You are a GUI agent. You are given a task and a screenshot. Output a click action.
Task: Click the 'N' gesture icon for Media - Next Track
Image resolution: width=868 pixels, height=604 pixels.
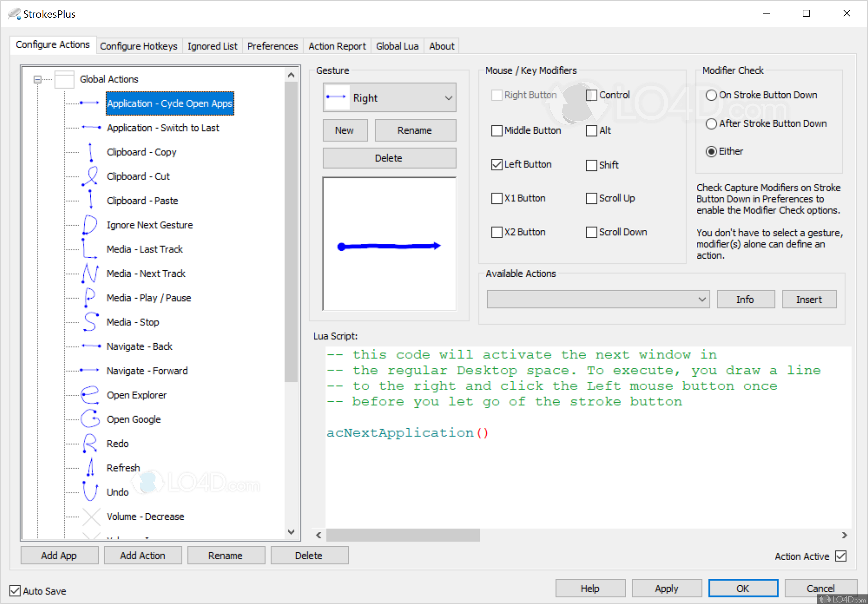pyautogui.click(x=90, y=274)
